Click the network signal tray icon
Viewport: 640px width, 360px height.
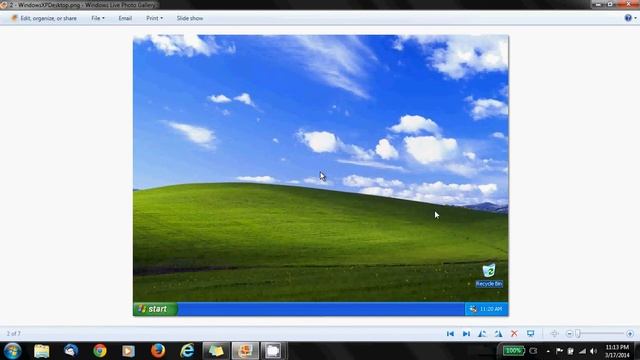coord(582,351)
